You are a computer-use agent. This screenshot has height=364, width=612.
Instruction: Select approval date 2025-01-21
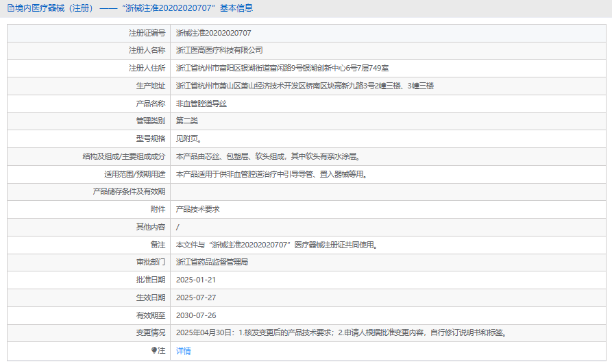coord(196,280)
